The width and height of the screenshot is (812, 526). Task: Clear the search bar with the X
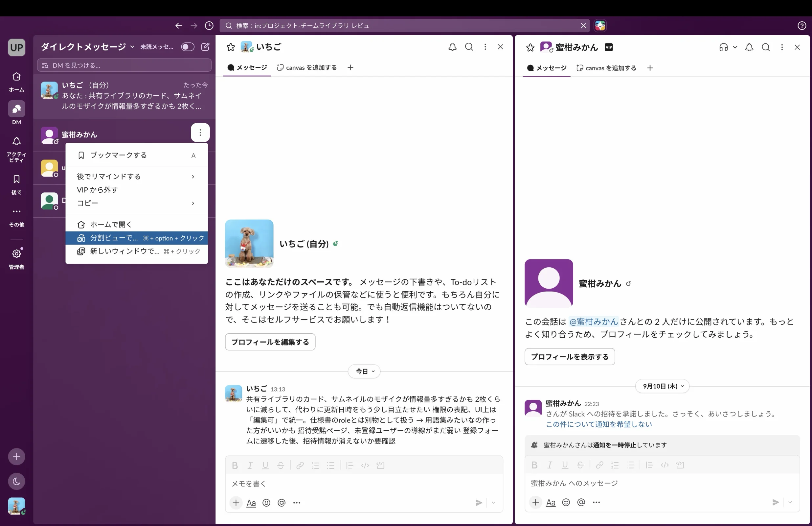coord(583,26)
